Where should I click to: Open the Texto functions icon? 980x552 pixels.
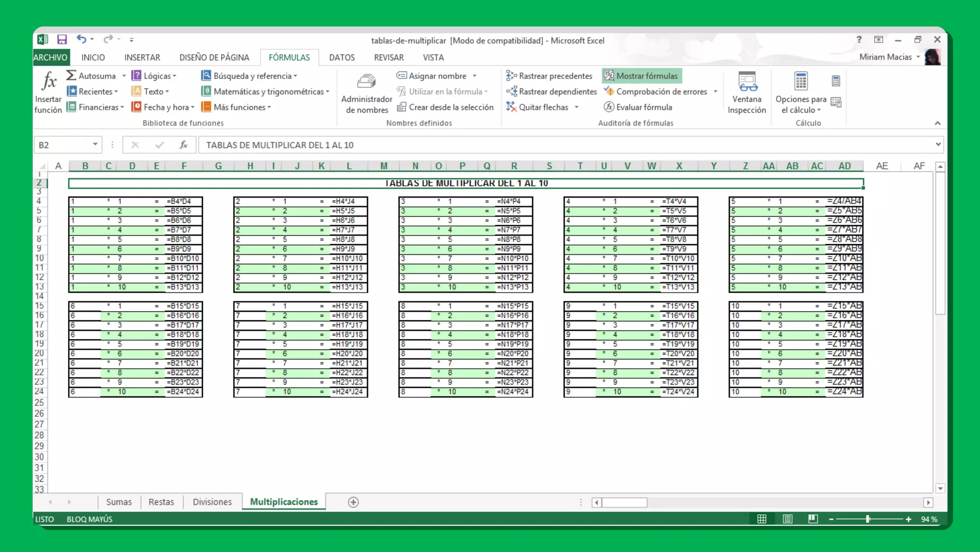136,91
